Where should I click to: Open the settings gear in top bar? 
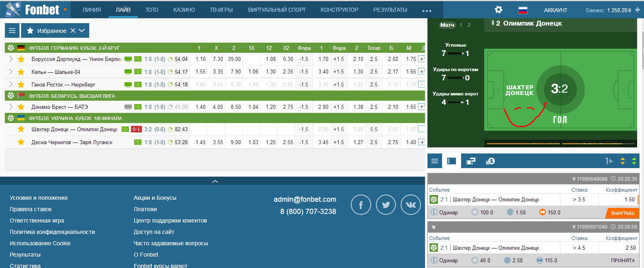(x=498, y=10)
